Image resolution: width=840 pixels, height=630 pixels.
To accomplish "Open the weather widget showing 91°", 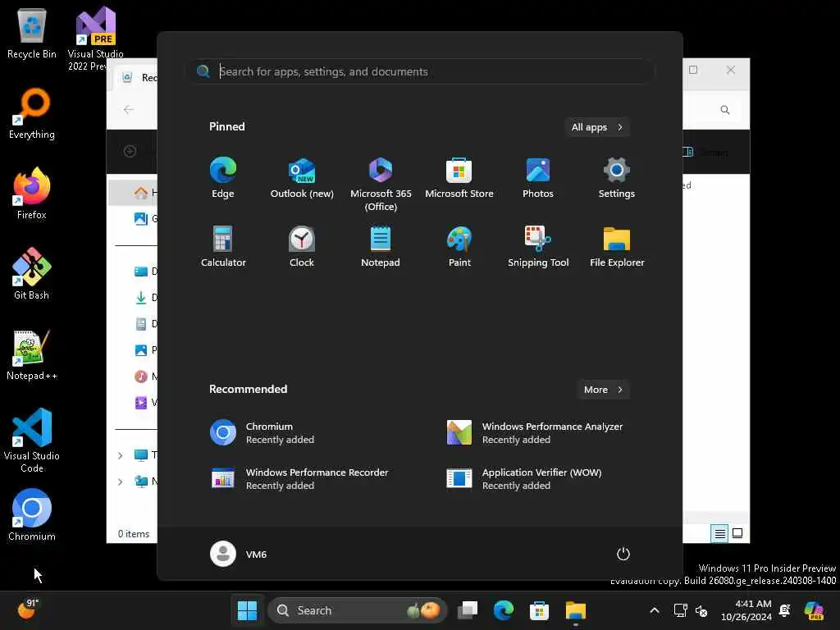I will click(x=28, y=609).
